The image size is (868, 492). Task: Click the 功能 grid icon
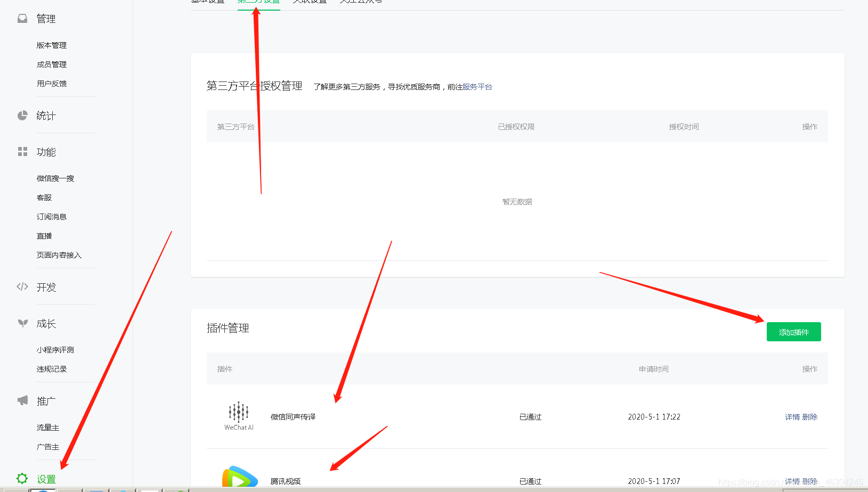tap(22, 152)
